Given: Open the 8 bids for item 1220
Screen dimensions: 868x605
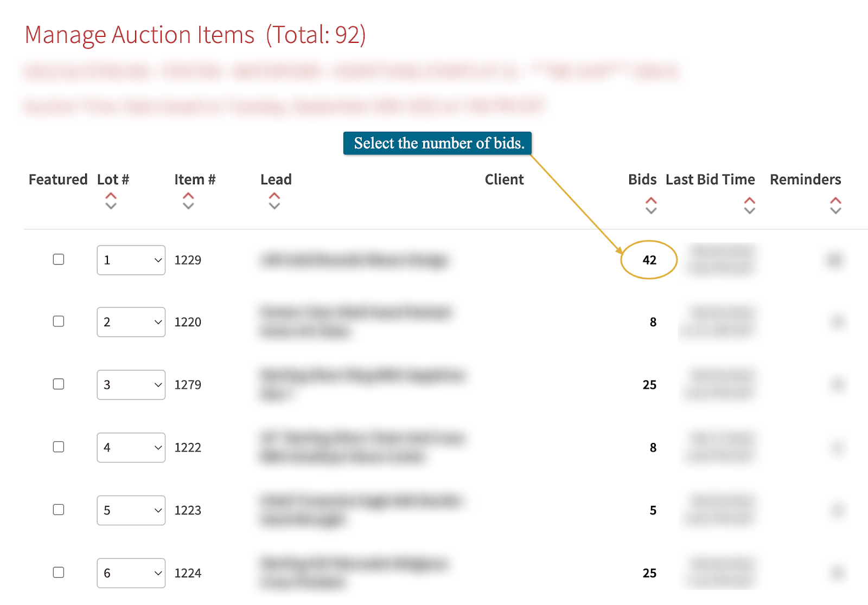Looking at the screenshot, I should click(653, 322).
